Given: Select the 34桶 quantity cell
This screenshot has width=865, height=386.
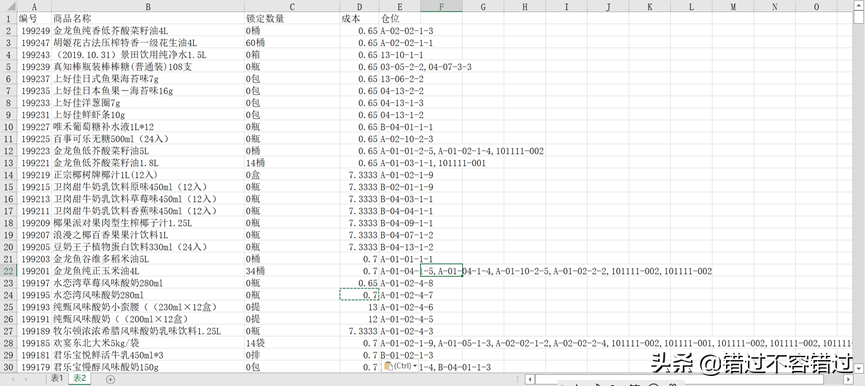Looking at the screenshot, I should (x=292, y=271).
